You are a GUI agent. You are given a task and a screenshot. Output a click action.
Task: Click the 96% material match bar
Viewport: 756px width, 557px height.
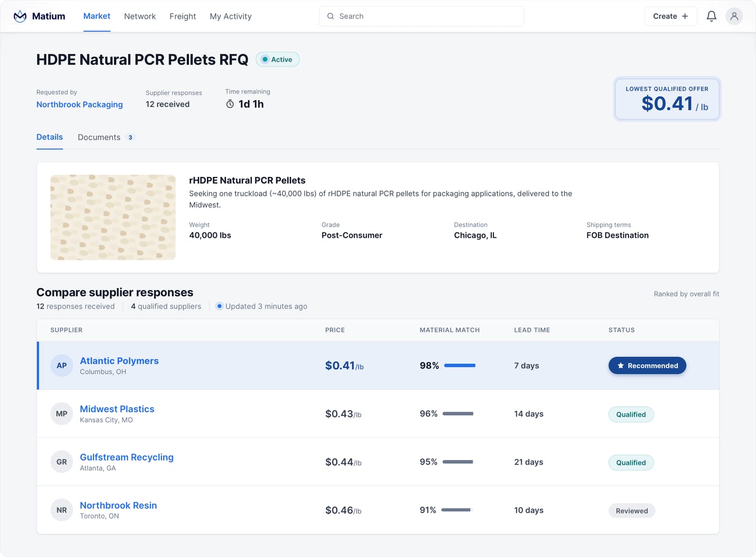pyautogui.click(x=458, y=414)
